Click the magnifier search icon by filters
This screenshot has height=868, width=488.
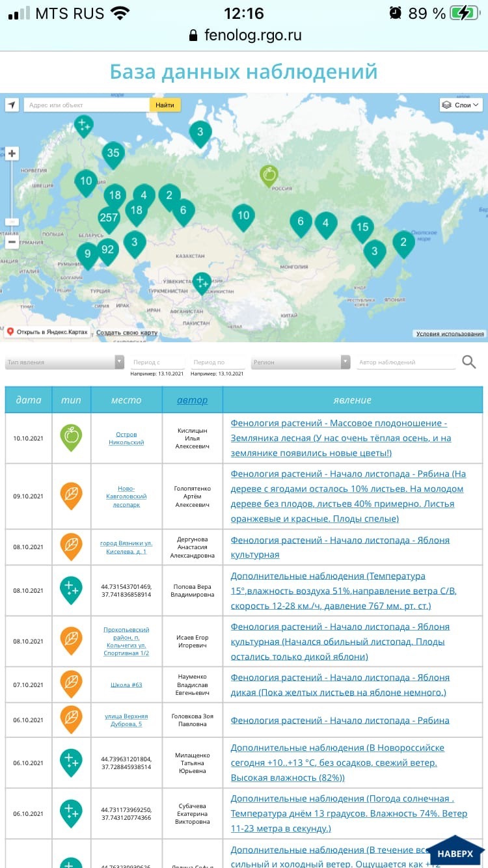tap(469, 362)
